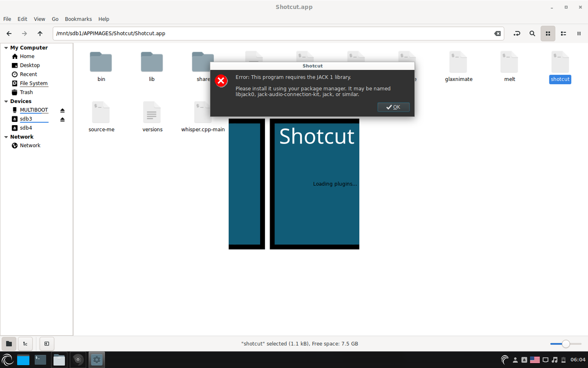Viewport: 588px width, 368px height.
Task: Check the battery tray icon
Action: (564, 360)
